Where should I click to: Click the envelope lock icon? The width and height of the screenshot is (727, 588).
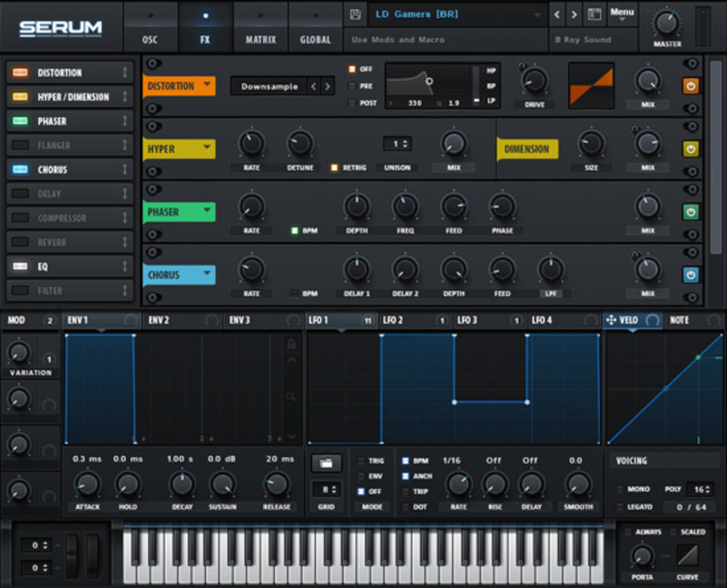coord(292,344)
